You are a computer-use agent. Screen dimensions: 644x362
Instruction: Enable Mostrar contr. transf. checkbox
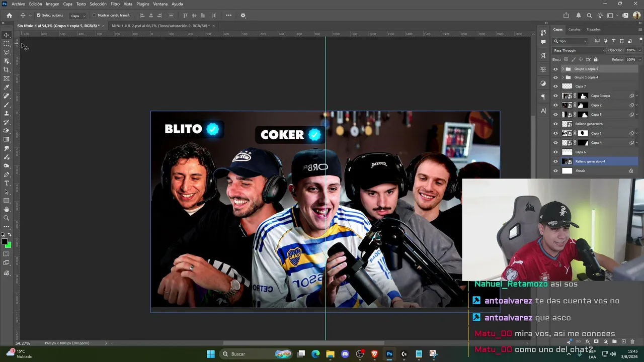click(94, 16)
